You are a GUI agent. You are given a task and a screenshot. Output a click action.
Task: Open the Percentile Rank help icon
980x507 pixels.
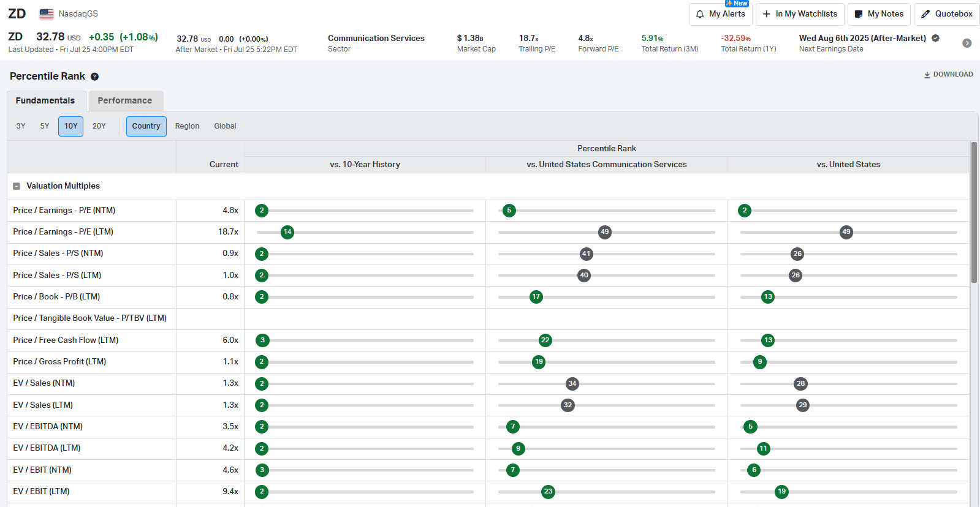94,77
